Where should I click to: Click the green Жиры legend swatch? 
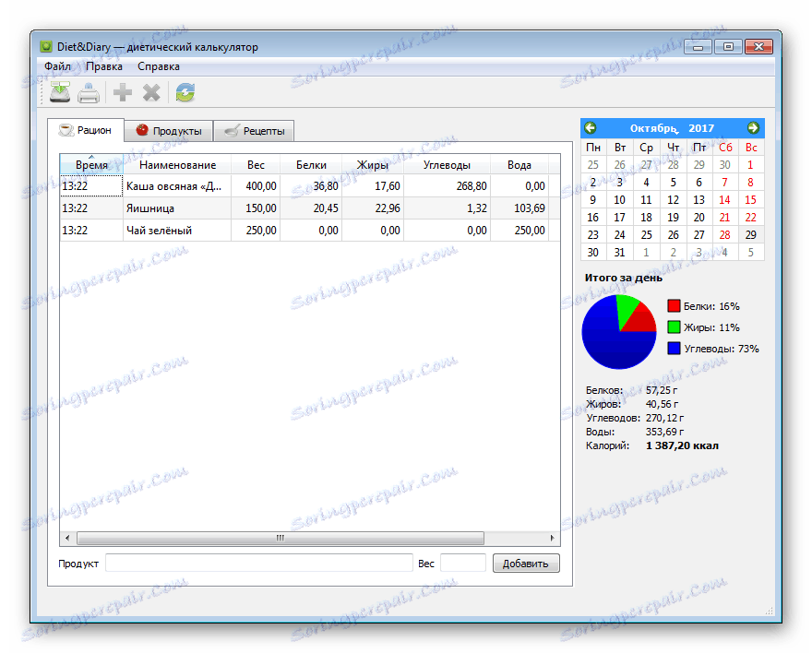click(674, 327)
